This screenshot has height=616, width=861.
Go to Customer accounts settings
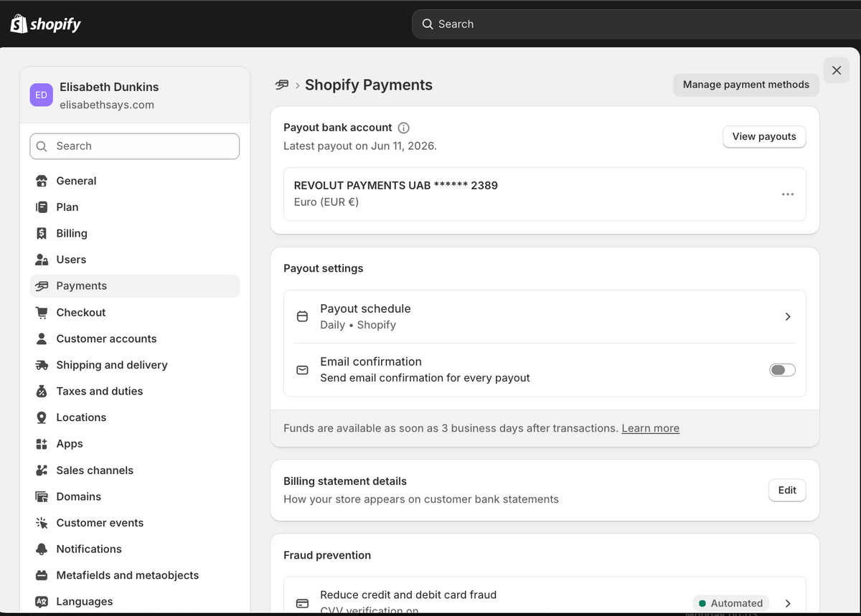[x=135, y=338]
